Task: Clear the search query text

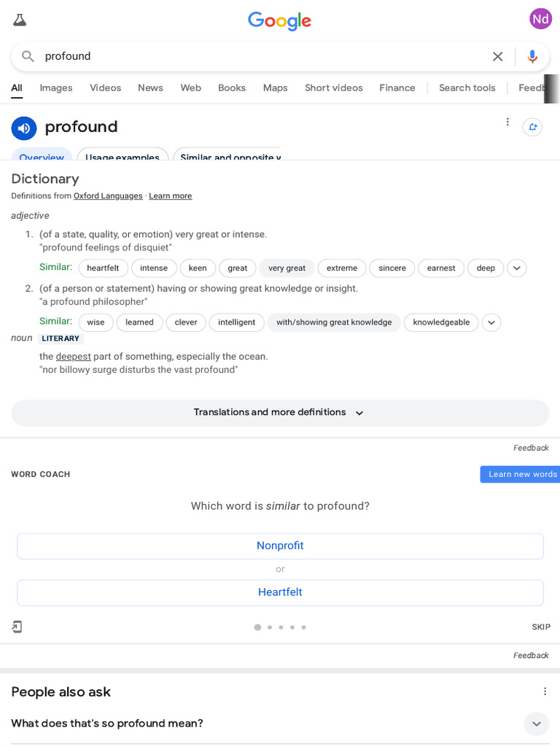Action: point(497,56)
